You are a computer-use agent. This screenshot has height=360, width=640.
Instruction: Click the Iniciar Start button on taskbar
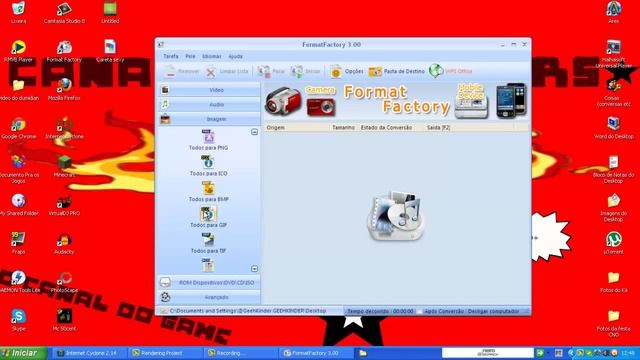[x=23, y=353]
